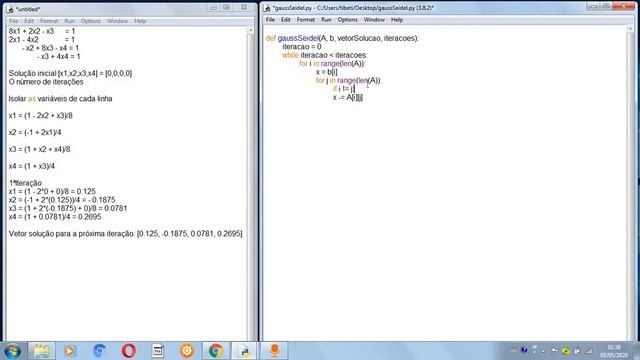
Task: Click the 'Vetor solução para a próxima iteração' line
Action: (125, 234)
